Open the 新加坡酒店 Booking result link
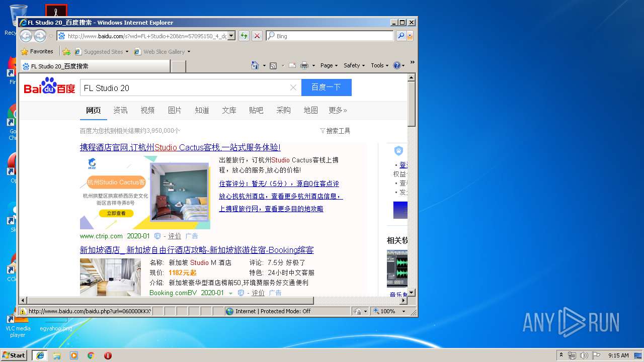This screenshot has width=644, height=362. pyautogui.click(x=197, y=250)
